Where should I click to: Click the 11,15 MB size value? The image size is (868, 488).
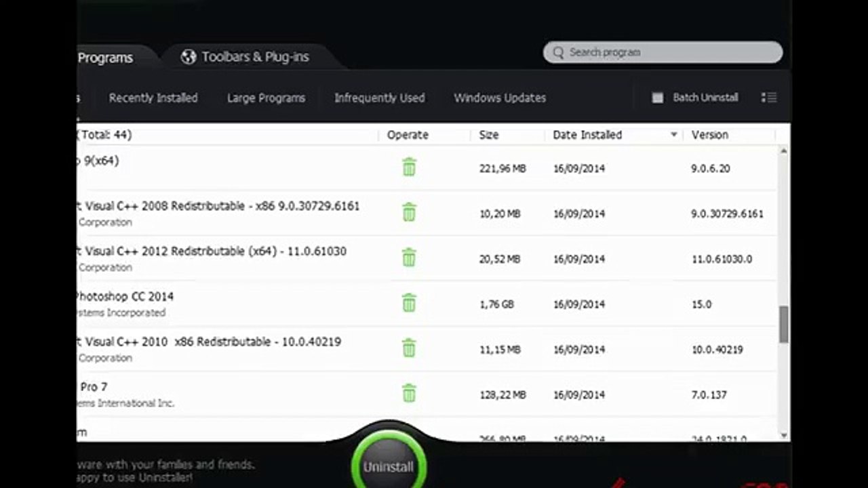click(x=500, y=350)
